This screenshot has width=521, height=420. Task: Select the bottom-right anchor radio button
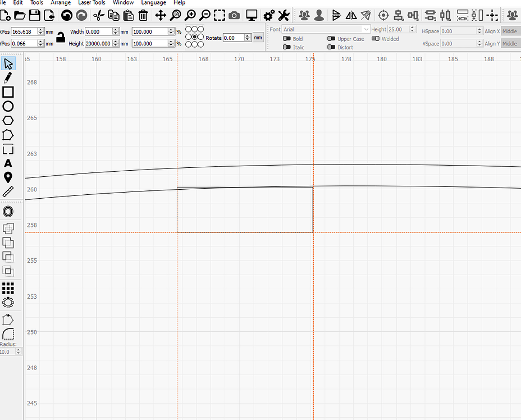pos(200,44)
